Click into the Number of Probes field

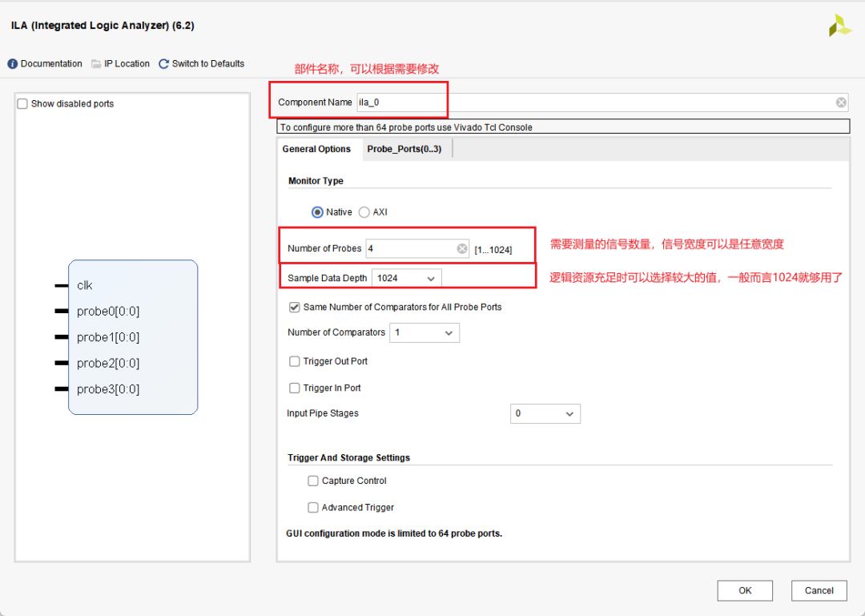pos(410,249)
